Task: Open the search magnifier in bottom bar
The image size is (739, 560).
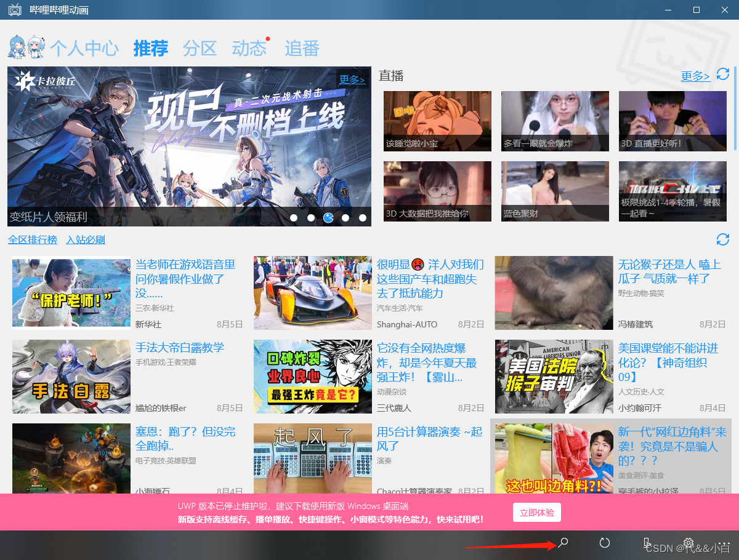Action: [563, 543]
